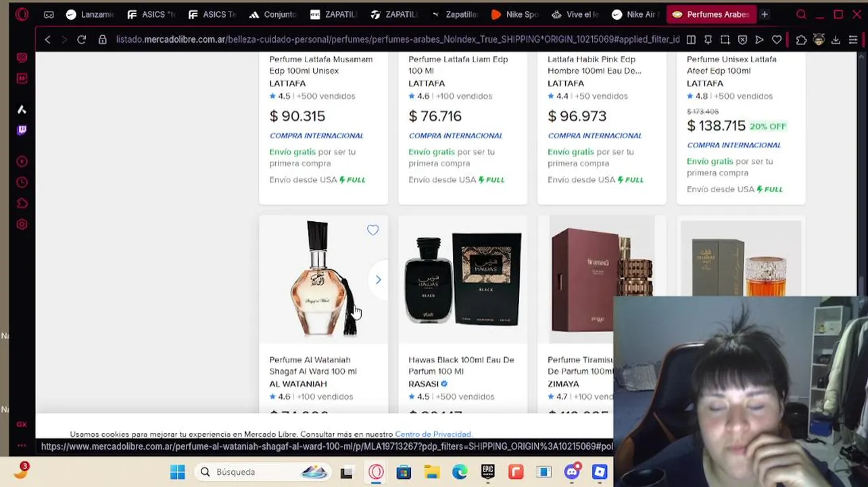Expand sidebar three-dots more options

22,445
